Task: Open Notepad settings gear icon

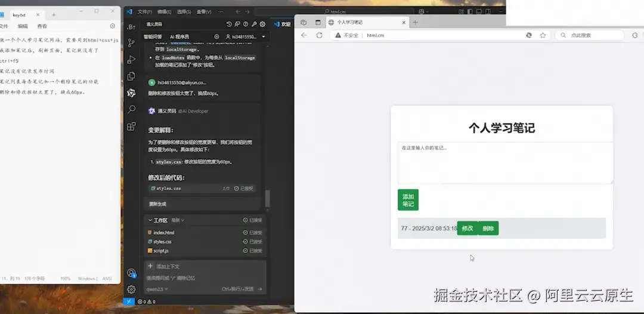Action: pyautogui.click(x=113, y=26)
